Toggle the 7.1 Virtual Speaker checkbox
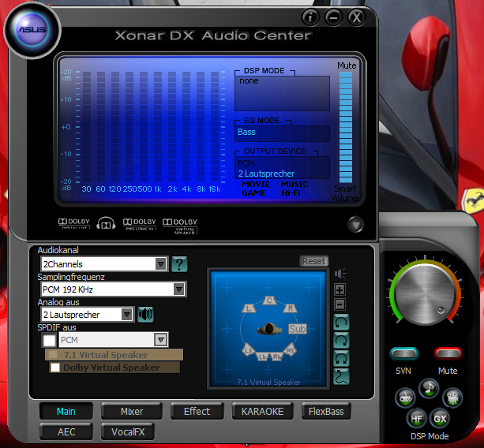This screenshot has height=448, width=484. pyautogui.click(x=53, y=355)
